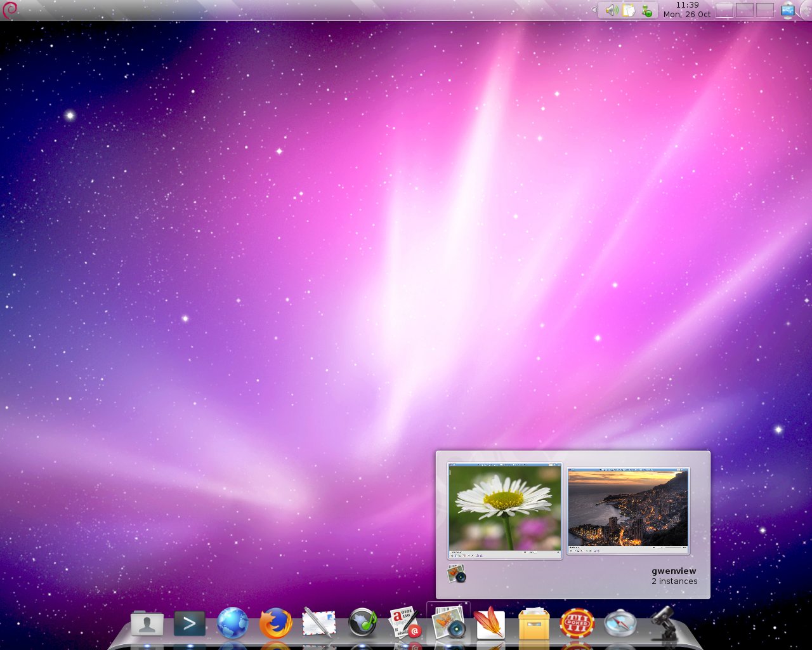Open the volume speaker tray icon
The image size is (812, 650).
[x=612, y=10]
